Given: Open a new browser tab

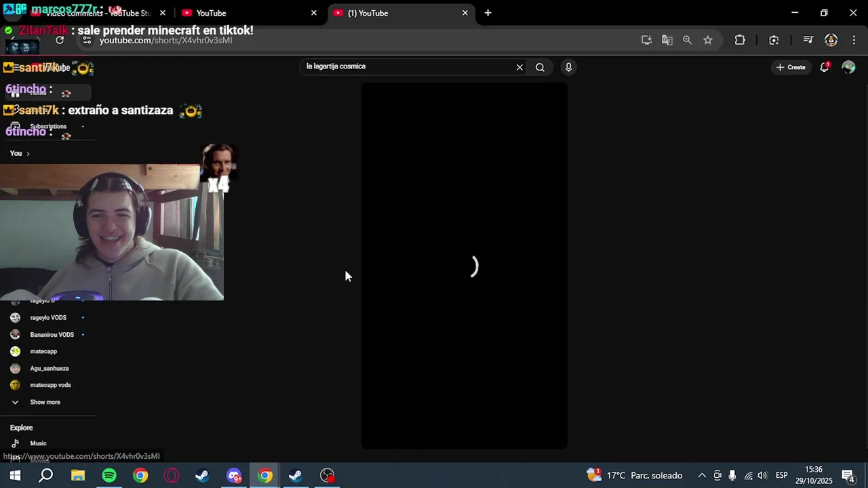Looking at the screenshot, I should (488, 13).
